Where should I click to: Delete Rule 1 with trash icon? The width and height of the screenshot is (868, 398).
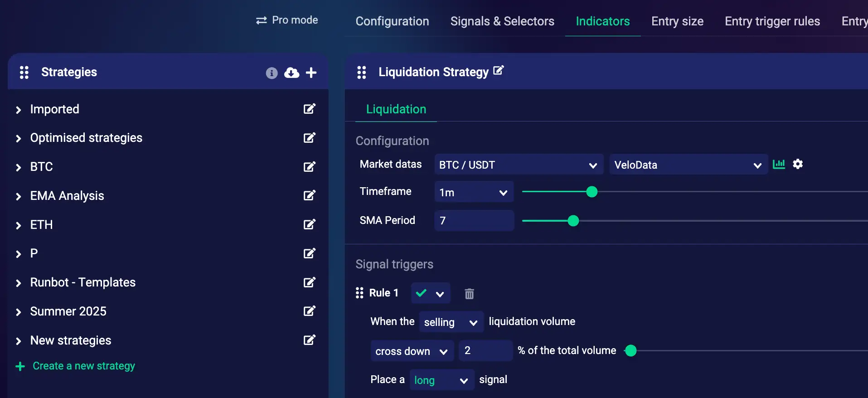[x=469, y=294]
